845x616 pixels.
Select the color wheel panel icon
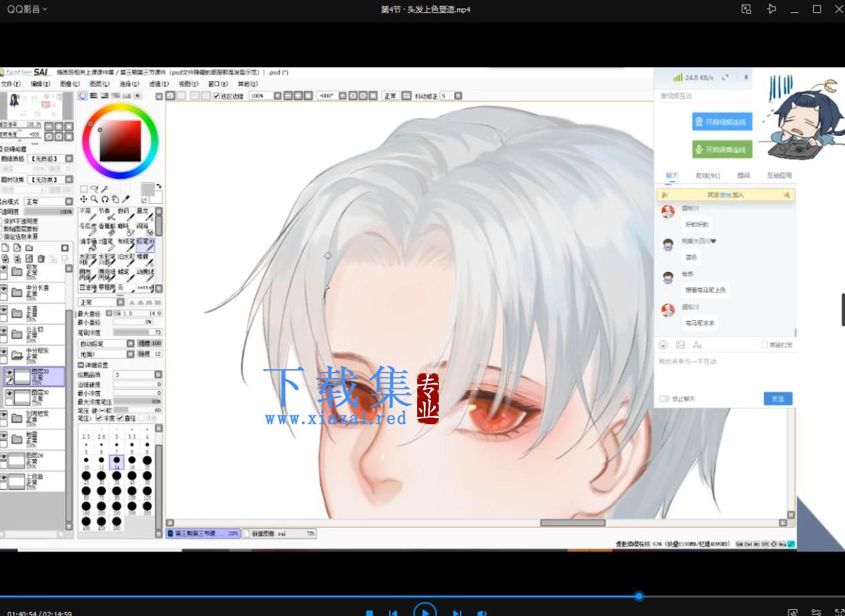pyautogui.click(x=82, y=96)
